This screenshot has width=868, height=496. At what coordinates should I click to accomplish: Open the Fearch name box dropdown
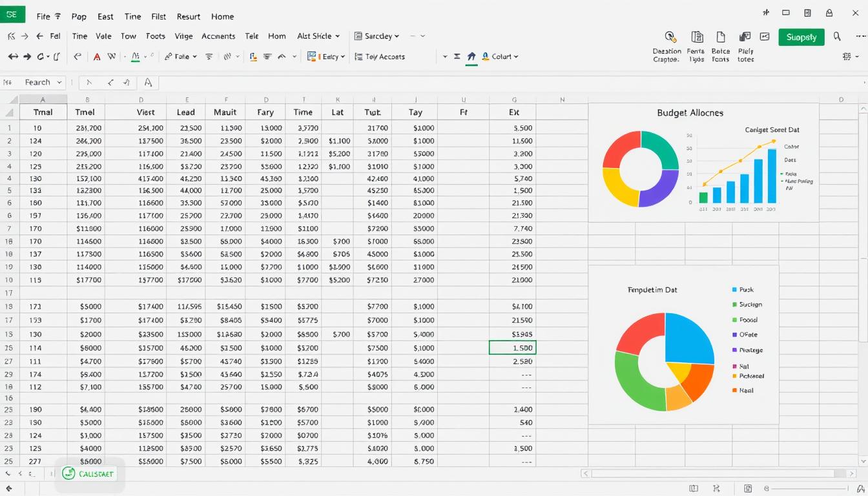click(x=59, y=82)
